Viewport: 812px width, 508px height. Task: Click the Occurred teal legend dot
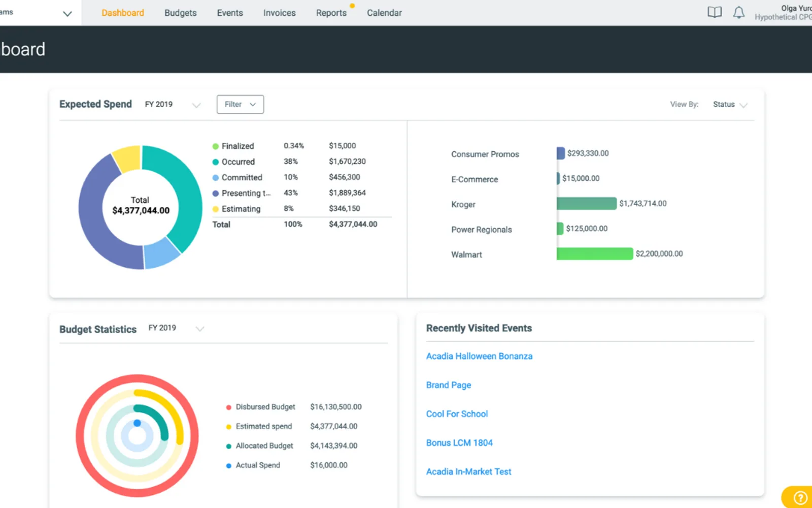coord(216,162)
